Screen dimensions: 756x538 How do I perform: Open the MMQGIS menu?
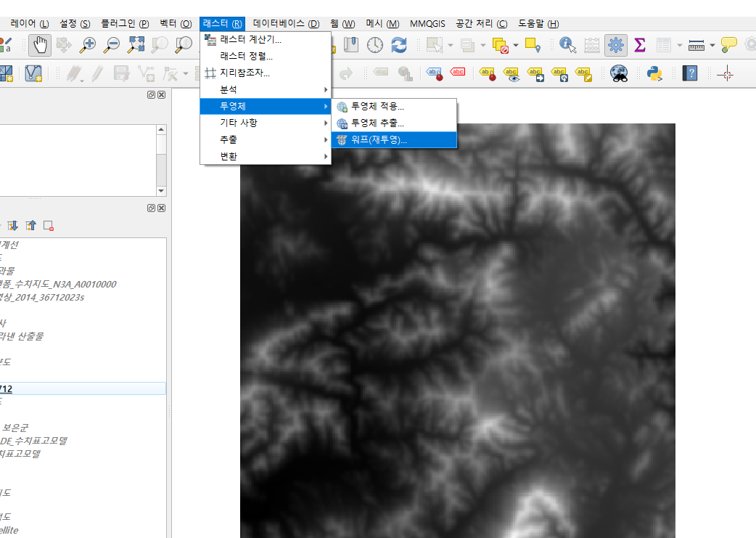coord(427,24)
